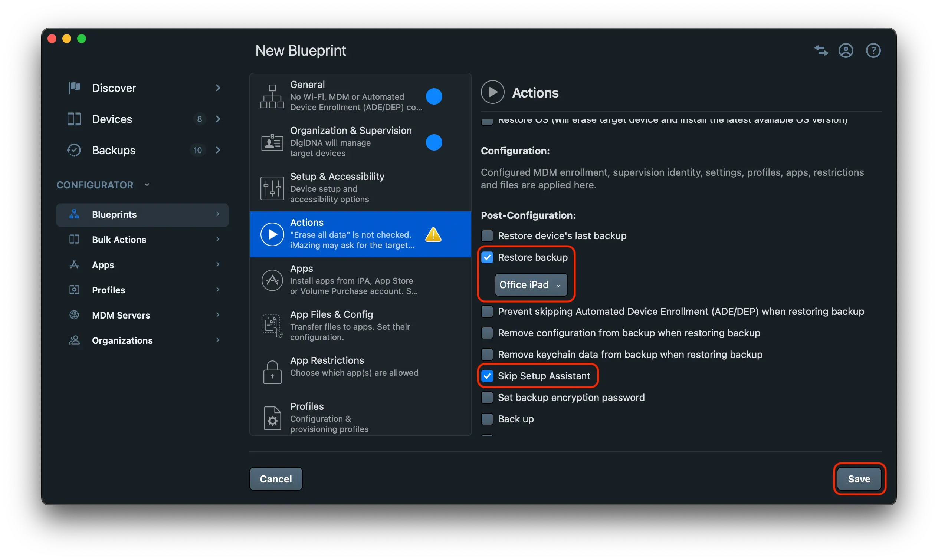Open the Office iPad backup dropdown

click(x=530, y=285)
